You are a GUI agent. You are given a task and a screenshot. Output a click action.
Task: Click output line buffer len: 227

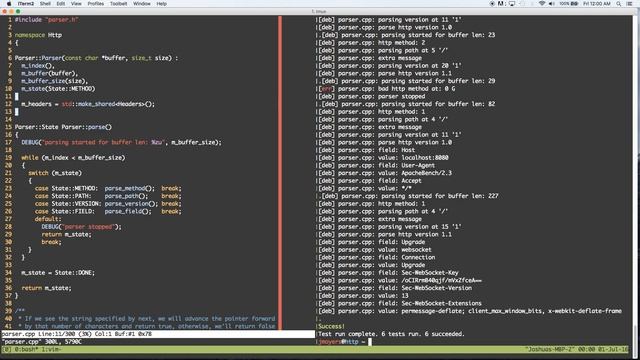tap(410, 196)
